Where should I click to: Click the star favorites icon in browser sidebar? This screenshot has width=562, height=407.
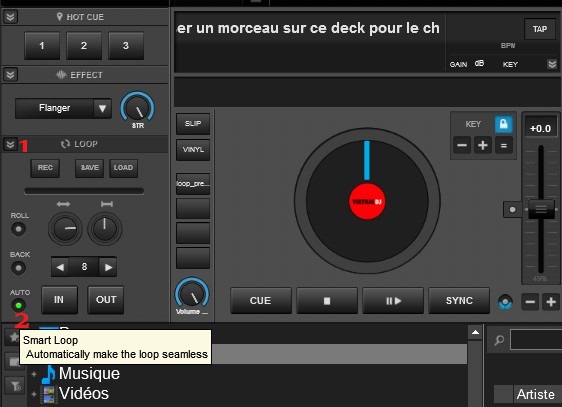tap(13, 337)
